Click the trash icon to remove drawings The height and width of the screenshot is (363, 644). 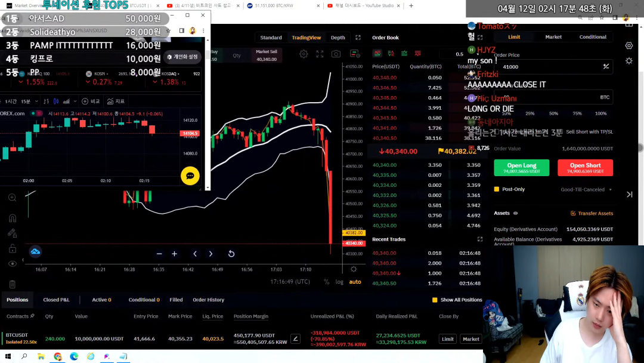pyautogui.click(x=12, y=284)
